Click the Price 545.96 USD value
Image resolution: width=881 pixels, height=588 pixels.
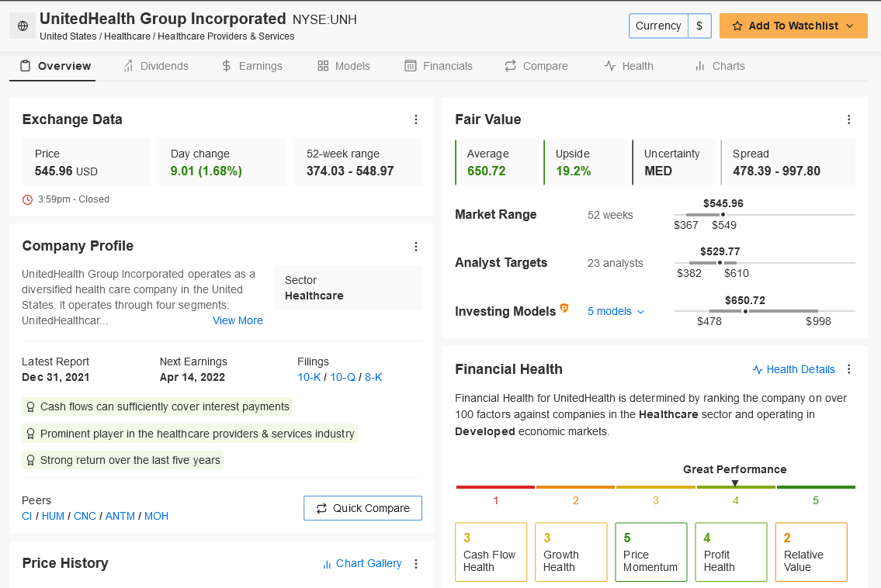click(66, 171)
